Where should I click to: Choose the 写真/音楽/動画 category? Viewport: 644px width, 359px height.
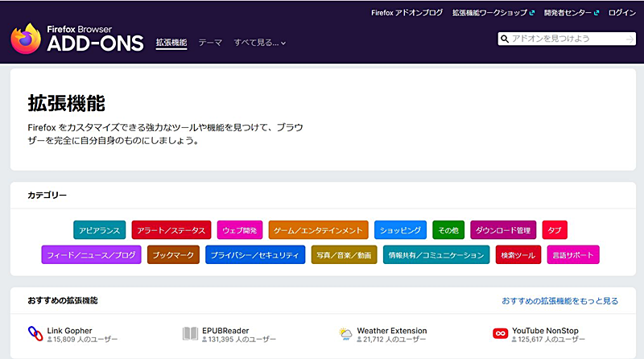pyautogui.click(x=344, y=254)
